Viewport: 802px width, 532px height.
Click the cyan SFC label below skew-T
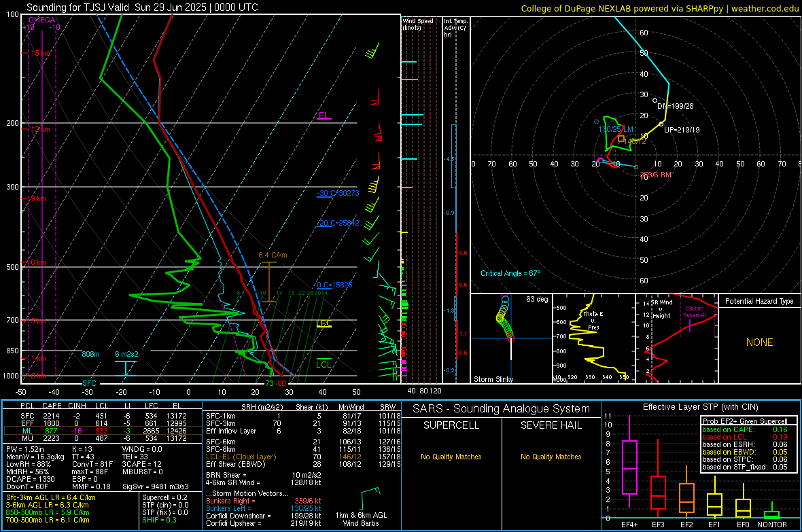pos(89,383)
